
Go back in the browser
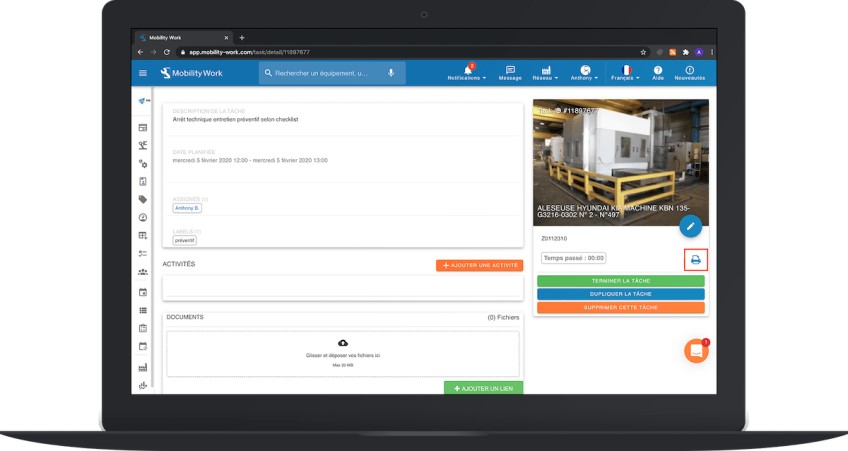click(141, 52)
